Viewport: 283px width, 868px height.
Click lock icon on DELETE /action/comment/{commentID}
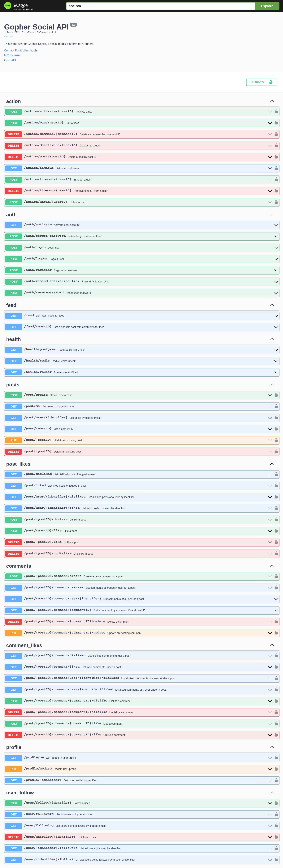click(x=276, y=134)
